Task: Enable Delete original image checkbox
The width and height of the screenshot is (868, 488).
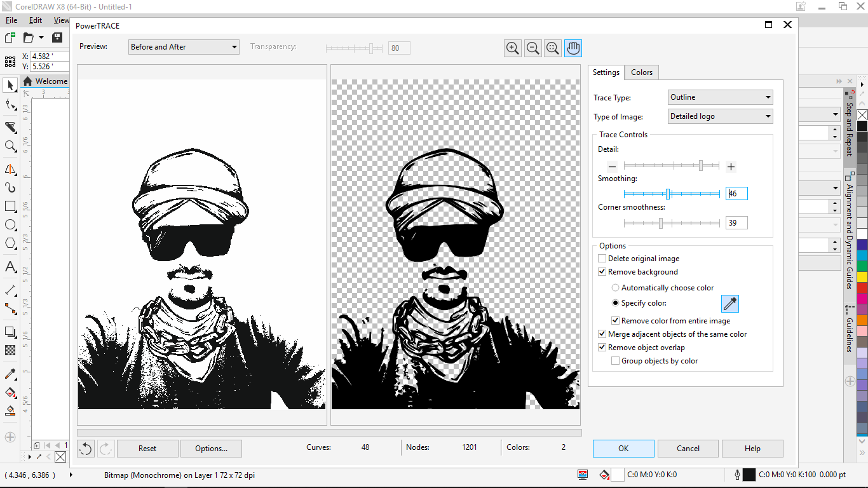Action: (602, 259)
